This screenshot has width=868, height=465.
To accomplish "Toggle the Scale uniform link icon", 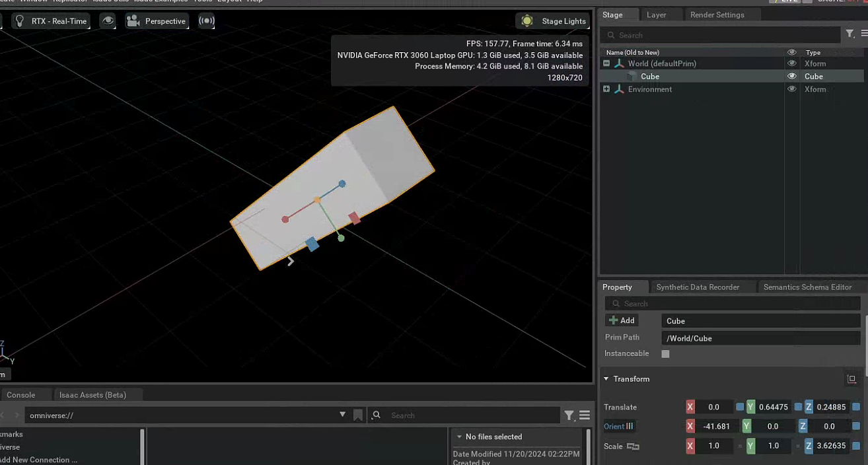I will (633, 447).
